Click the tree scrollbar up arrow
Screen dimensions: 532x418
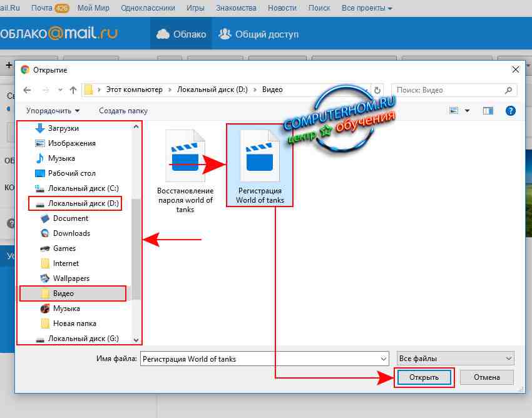[x=136, y=126]
